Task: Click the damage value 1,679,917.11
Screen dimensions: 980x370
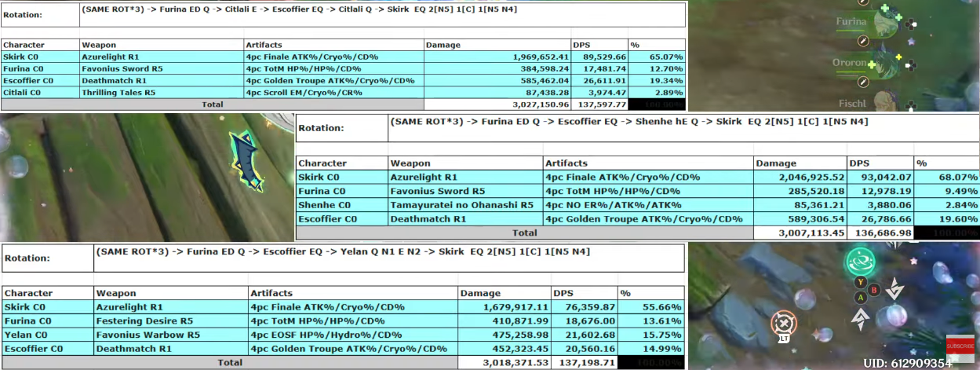Action: click(x=516, y=306)
